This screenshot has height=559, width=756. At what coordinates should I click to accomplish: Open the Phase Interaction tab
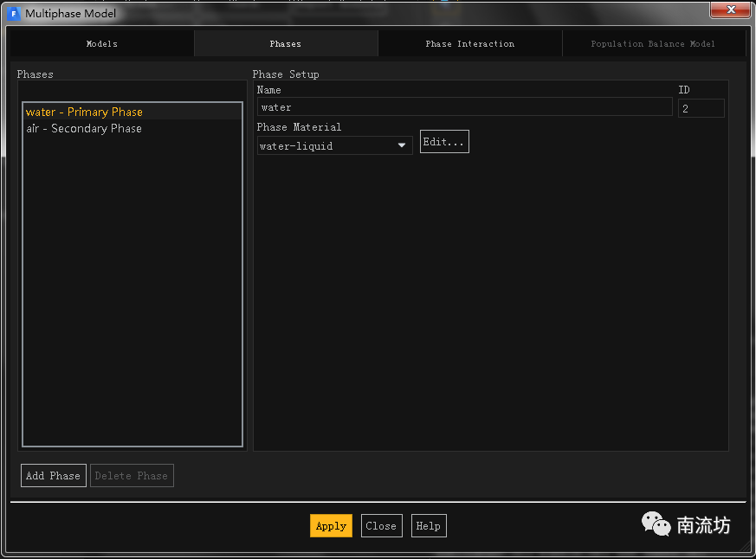(x=469, y=44)
